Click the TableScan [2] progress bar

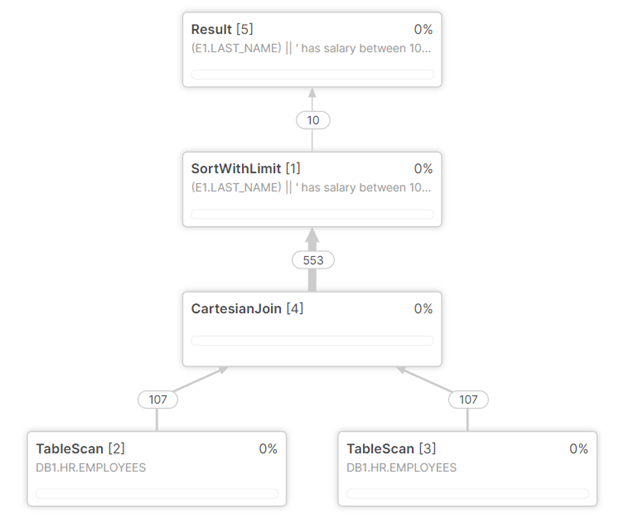(157, 494)
